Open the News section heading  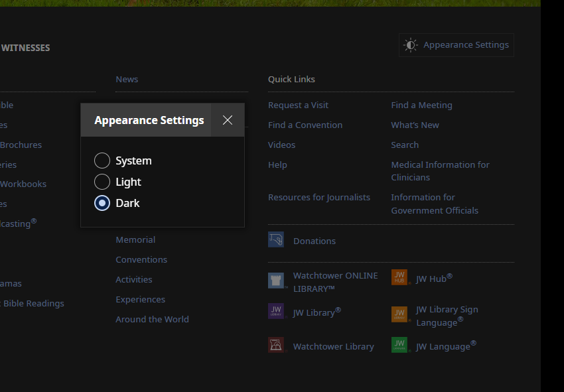[x=127, y=79]
